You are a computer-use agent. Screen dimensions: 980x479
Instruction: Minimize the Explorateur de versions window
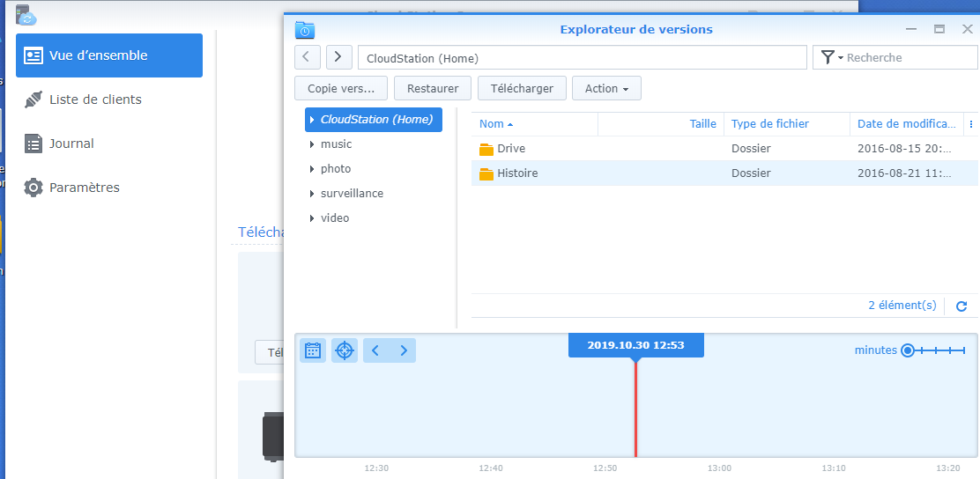911,29
